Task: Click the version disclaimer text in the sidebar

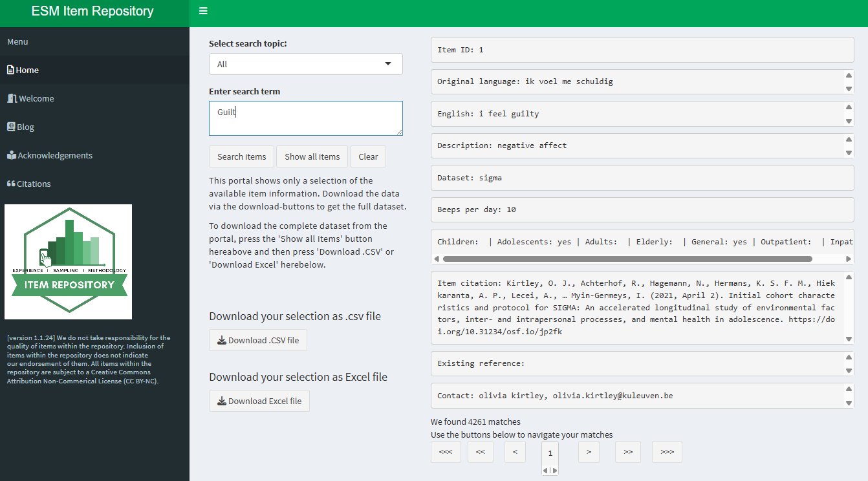Action: (x=89, y=359)
